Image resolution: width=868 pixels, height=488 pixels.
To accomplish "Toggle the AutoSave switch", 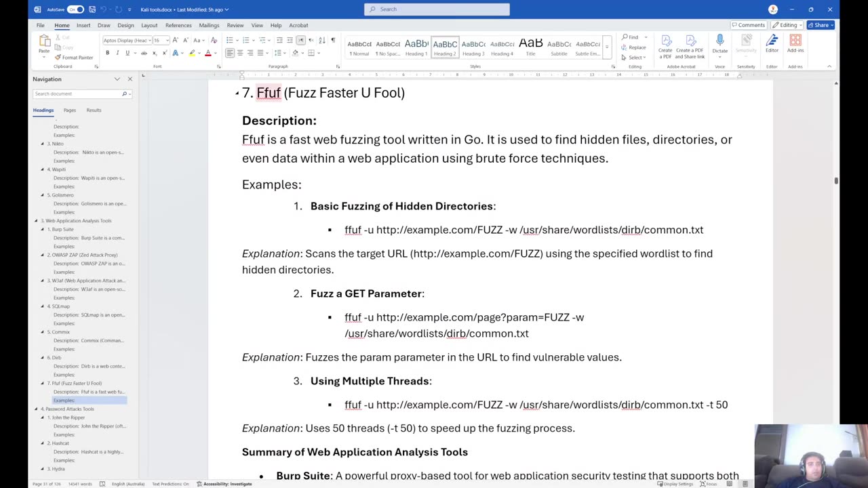I will click(x=75, y=9).
